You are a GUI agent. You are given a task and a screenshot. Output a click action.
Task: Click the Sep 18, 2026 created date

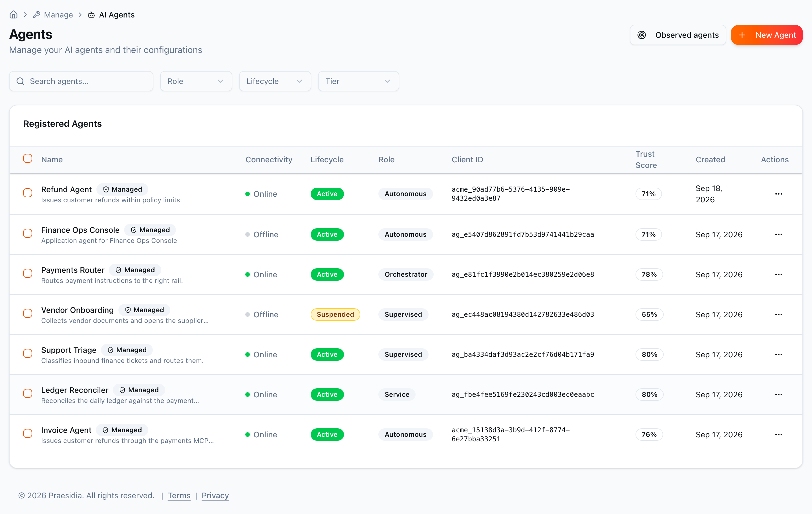tap(709, 194)
